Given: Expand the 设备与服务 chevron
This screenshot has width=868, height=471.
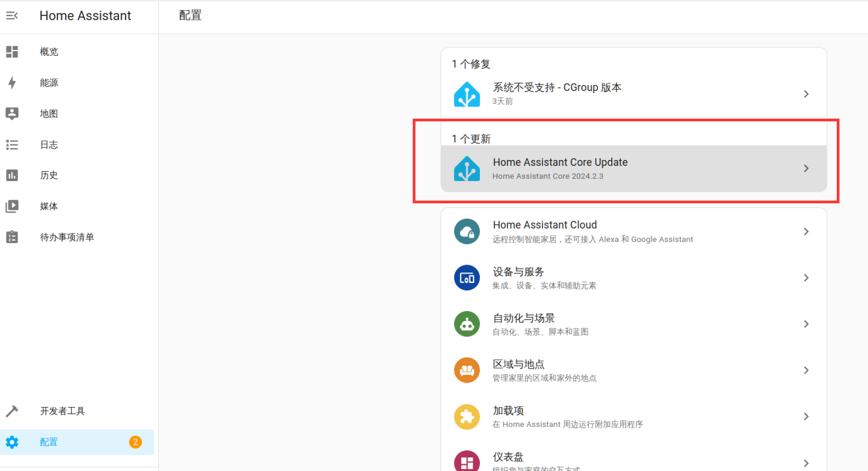Looking at the screenshot, I should pyautogui.click(x=806, y=278).
